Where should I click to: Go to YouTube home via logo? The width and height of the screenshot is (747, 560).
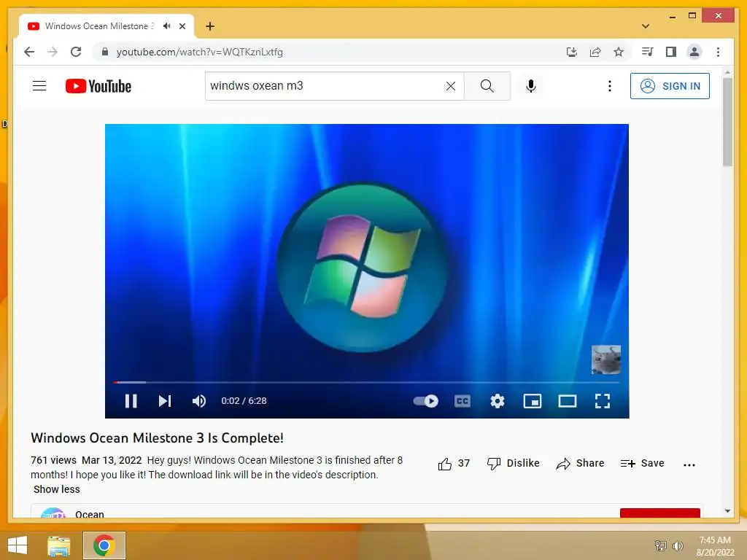coord(98,86)
